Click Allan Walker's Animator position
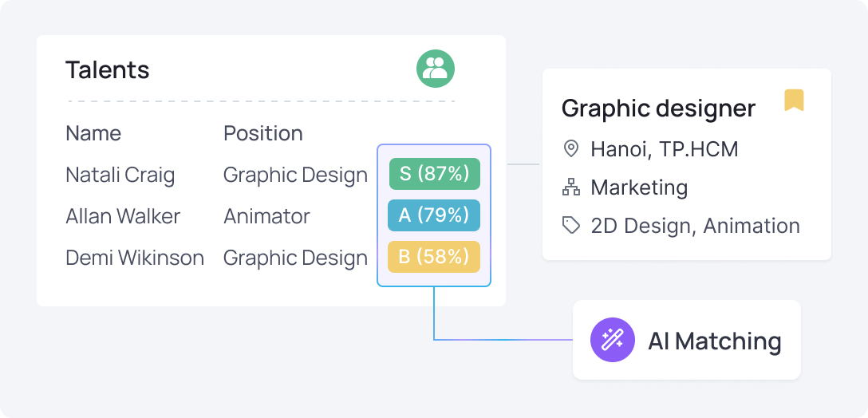 (x=266, y=216)
